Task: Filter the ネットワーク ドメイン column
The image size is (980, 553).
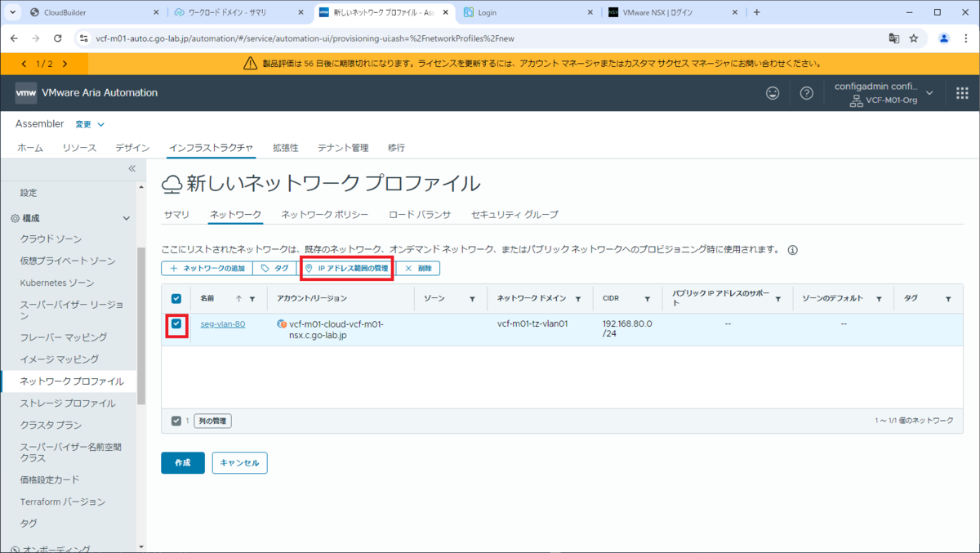Action: coord(578,299)
